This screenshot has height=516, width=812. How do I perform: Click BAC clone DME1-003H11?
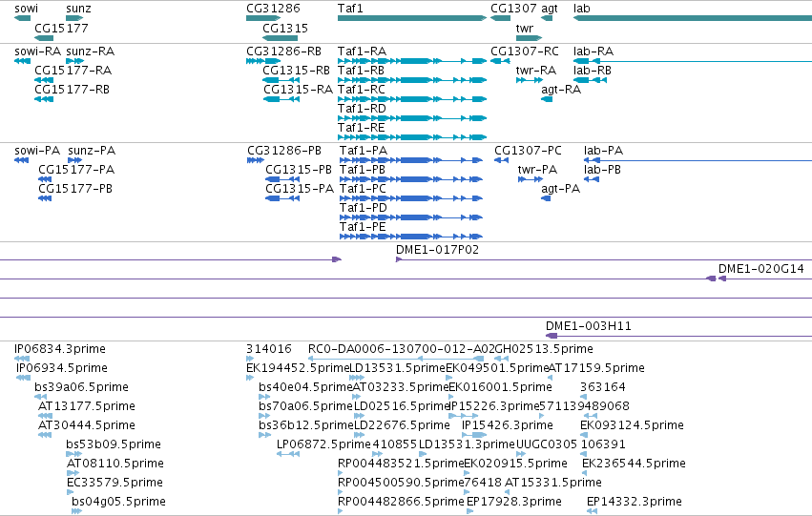point(589,326)
